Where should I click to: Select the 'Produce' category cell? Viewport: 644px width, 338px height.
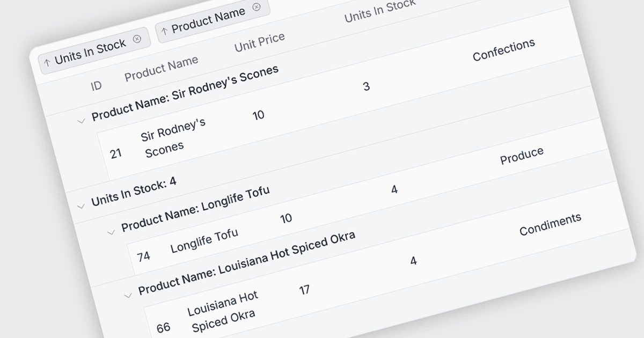click(x=522, y=155)
